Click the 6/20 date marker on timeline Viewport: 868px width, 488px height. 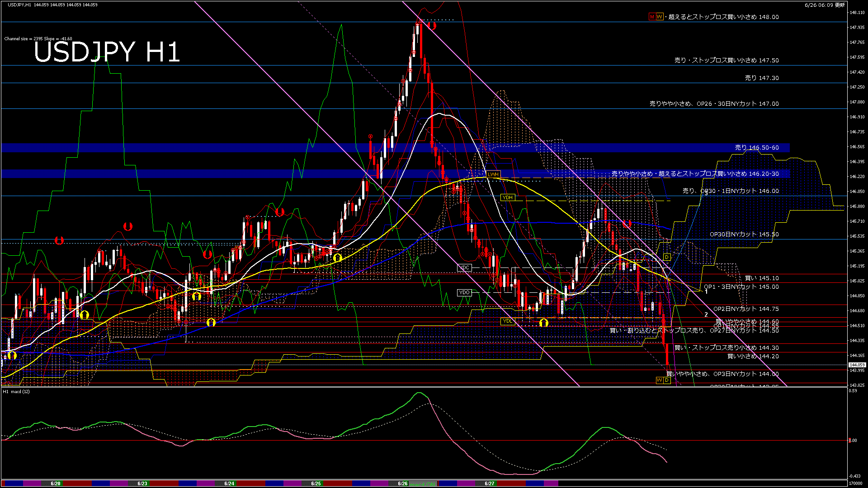pyautogui.click(x=56, y=483)
